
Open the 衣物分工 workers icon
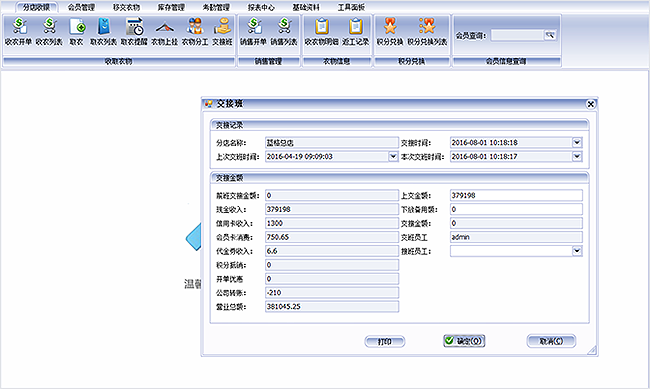[195, 31]
